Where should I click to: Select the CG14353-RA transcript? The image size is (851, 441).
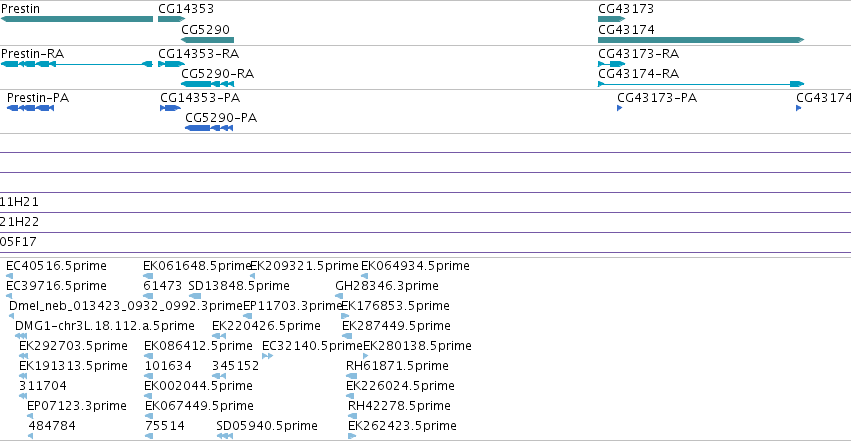[172, 64]
